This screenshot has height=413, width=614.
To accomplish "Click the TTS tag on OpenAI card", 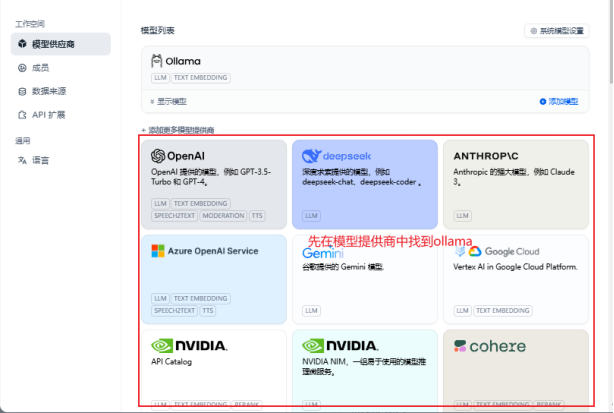I will pos(257,216).
